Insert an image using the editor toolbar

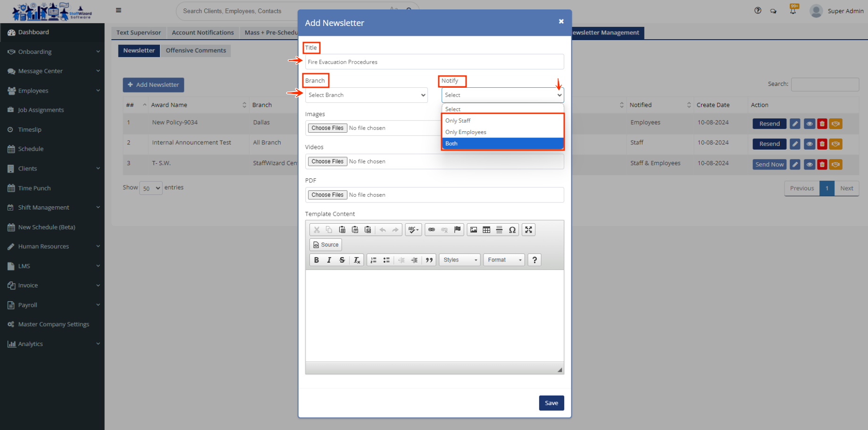(474, 230)
